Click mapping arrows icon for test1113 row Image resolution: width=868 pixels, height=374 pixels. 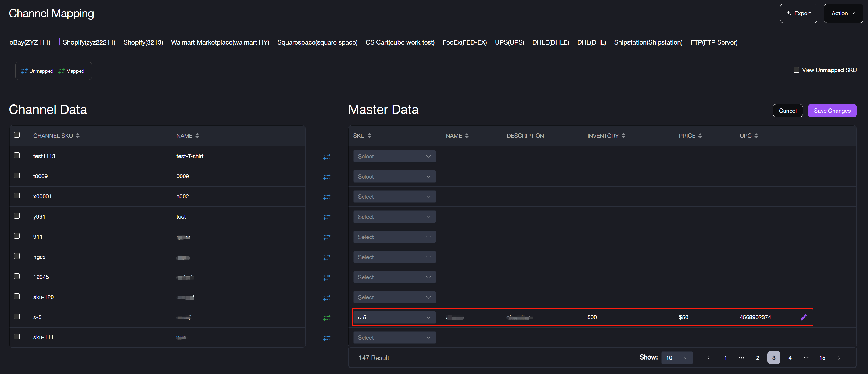pos(327,157)
